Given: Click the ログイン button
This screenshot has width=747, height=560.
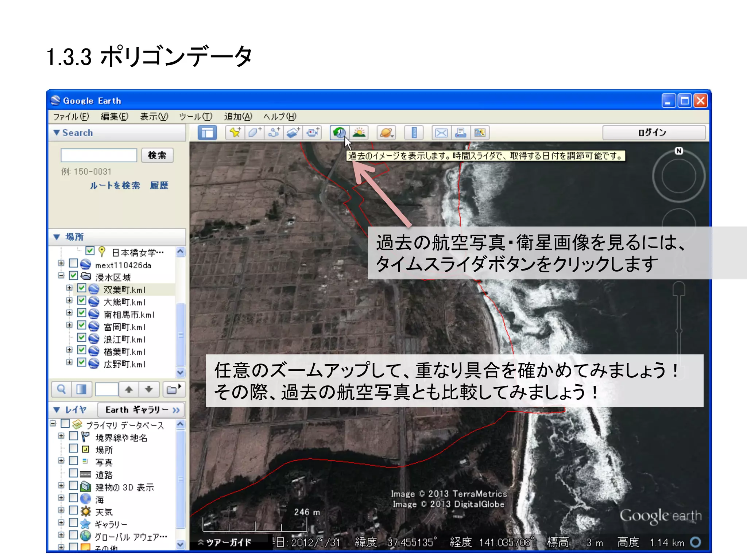Looking at the screenshot, I should point(654,133).
